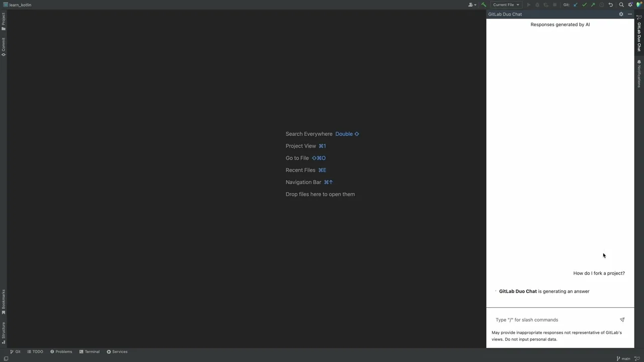Click the Run play icon
644x362 pixels.
[x=528, y=5]
